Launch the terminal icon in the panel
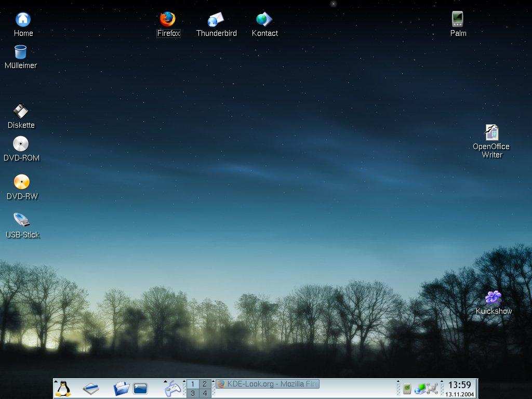 pyautogui.click(x=140, y=389)
